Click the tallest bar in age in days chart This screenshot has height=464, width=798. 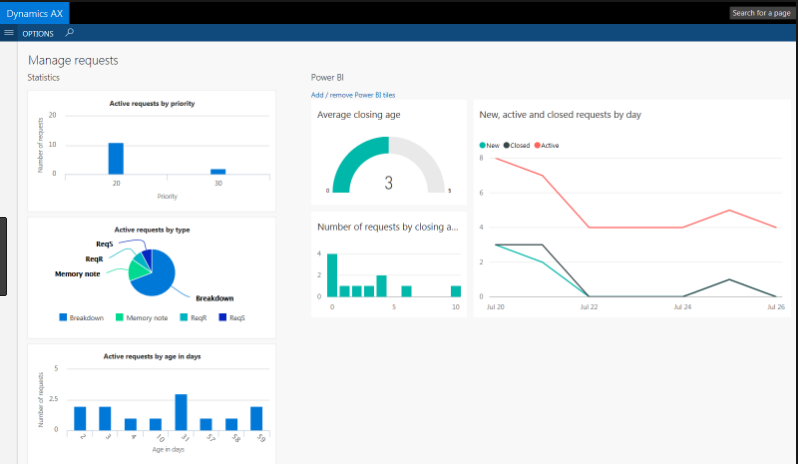tap(181, 411)
